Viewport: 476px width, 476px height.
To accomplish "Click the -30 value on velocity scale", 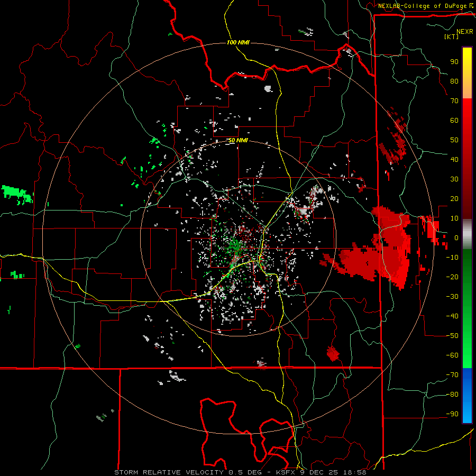I will tap(452, 297).
